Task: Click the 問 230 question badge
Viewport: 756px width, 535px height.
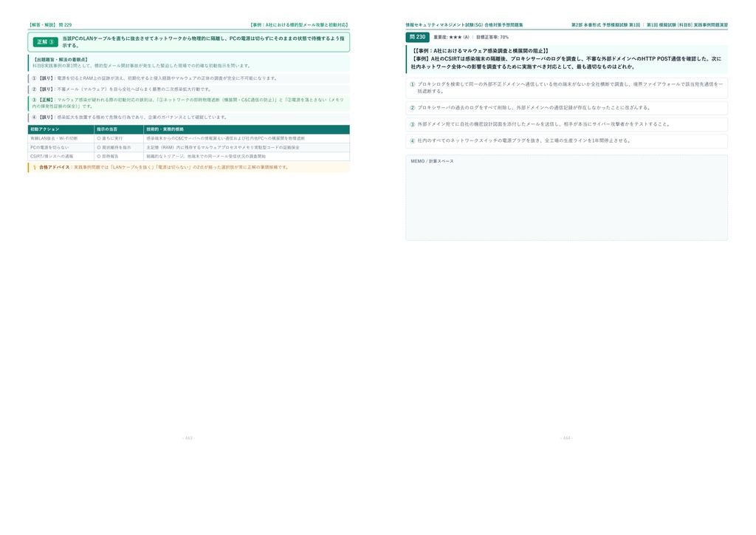Action: click(418, 37)
